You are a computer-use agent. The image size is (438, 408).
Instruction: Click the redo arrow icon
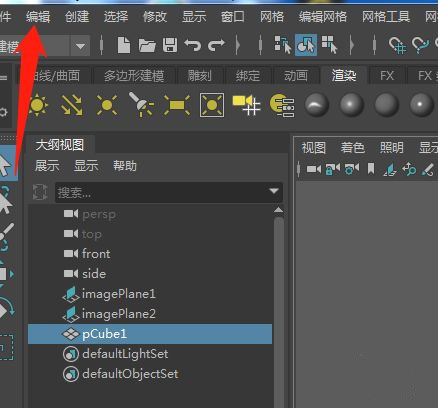(x=216, y=45)
